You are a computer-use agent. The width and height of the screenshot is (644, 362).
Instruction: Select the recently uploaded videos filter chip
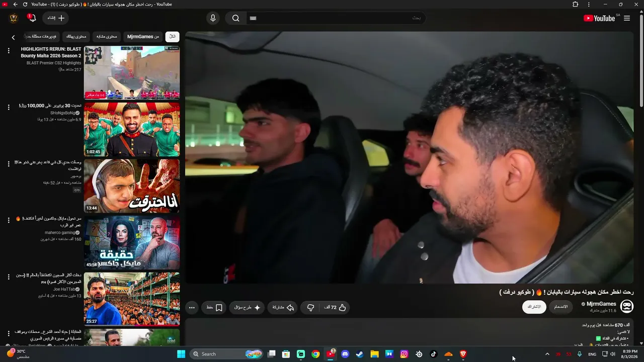[x=41, y=37]
